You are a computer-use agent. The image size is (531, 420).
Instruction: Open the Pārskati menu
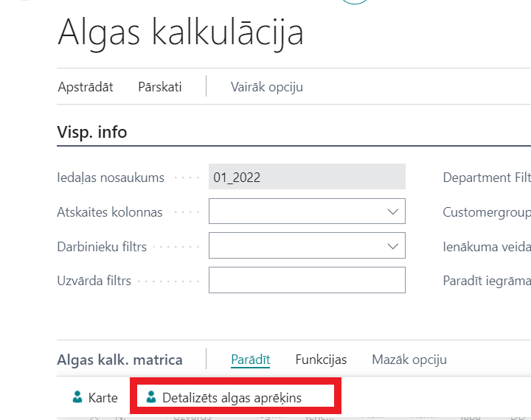[160, 87]
